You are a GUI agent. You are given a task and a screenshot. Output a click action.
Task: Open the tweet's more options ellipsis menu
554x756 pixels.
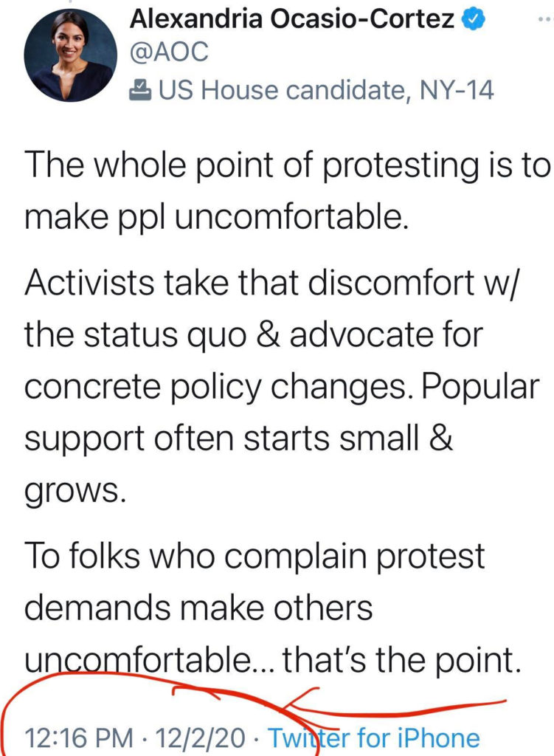[x=544, y=20]
